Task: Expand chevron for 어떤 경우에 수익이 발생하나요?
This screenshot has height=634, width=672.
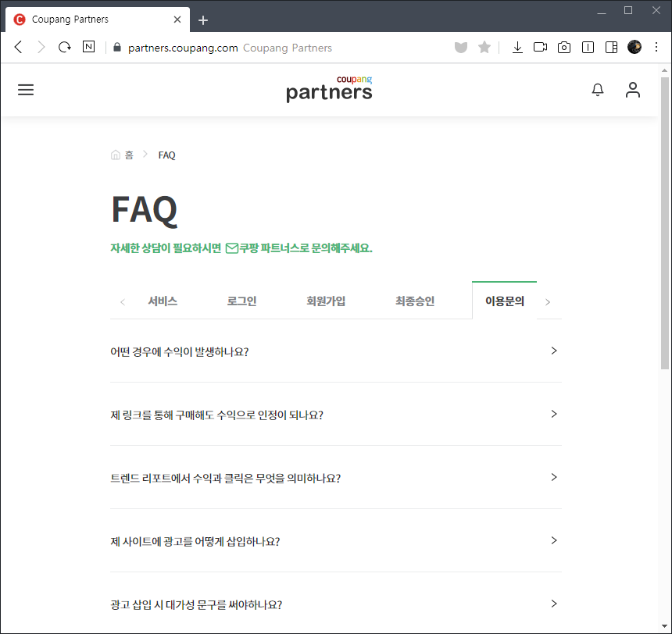Action: tap(554, 351)
